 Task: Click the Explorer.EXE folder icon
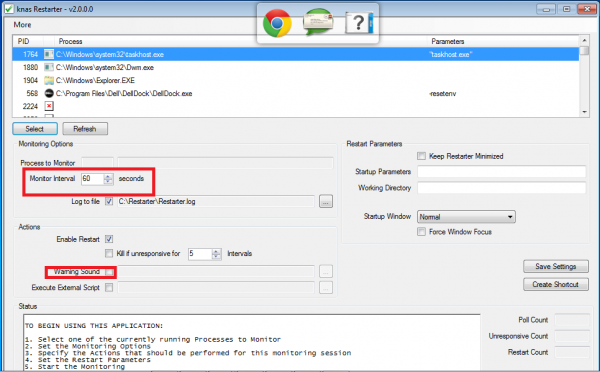click(x=49, y=80)
